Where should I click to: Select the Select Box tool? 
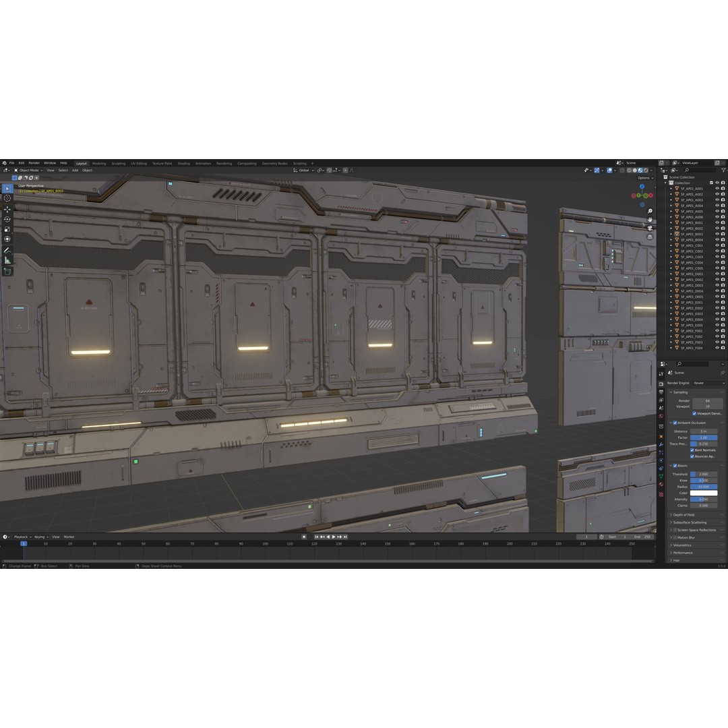[x=7, y=189]
